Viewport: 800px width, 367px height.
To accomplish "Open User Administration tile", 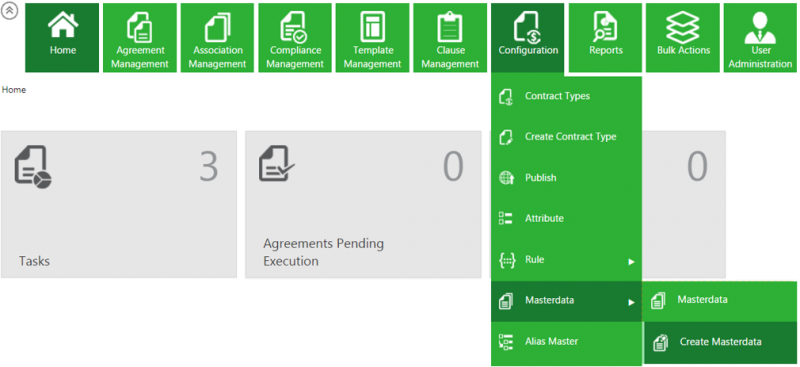I will pyautogui.click(x=760, y=38).
